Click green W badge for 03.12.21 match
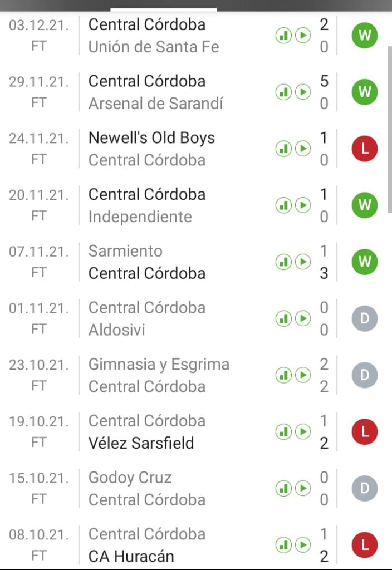Image resolution: width=392 pixels, height=570 pixels. [365, 36]
